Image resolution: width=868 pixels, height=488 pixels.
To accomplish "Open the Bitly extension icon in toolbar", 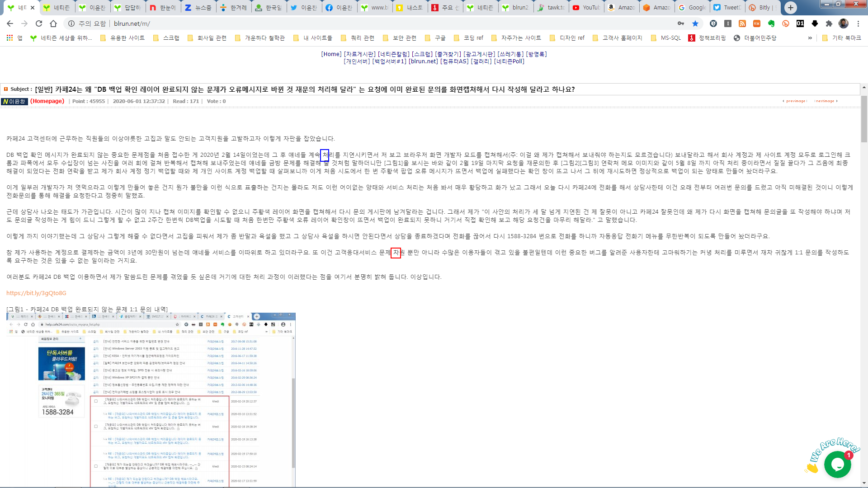I will (786, 23).
